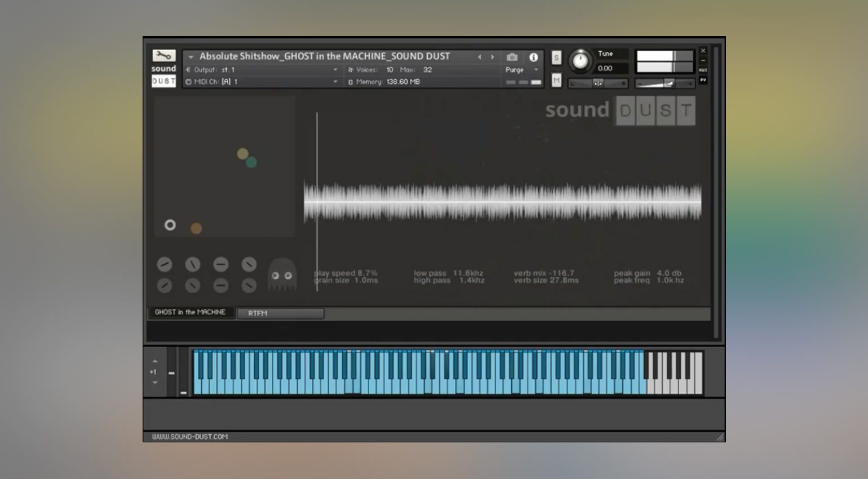Click third knob in lower knob row
This screenshot has width=868, height=479.
click(x=221, y=286)
